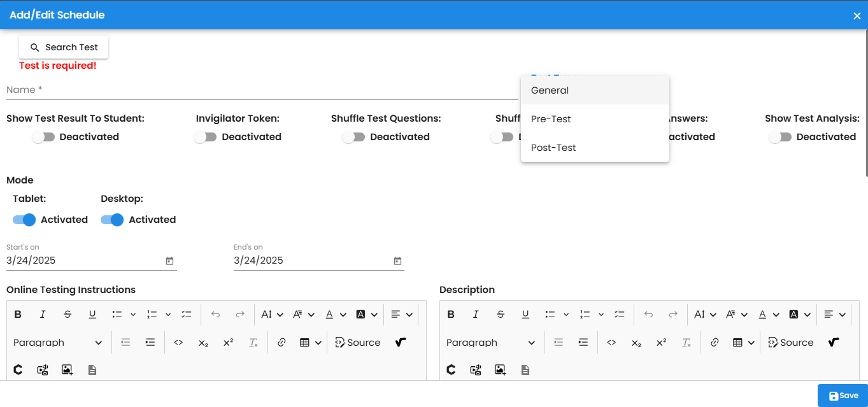
Task: Insert image in Online Testing Instructions editor
Action: (68, 370)
